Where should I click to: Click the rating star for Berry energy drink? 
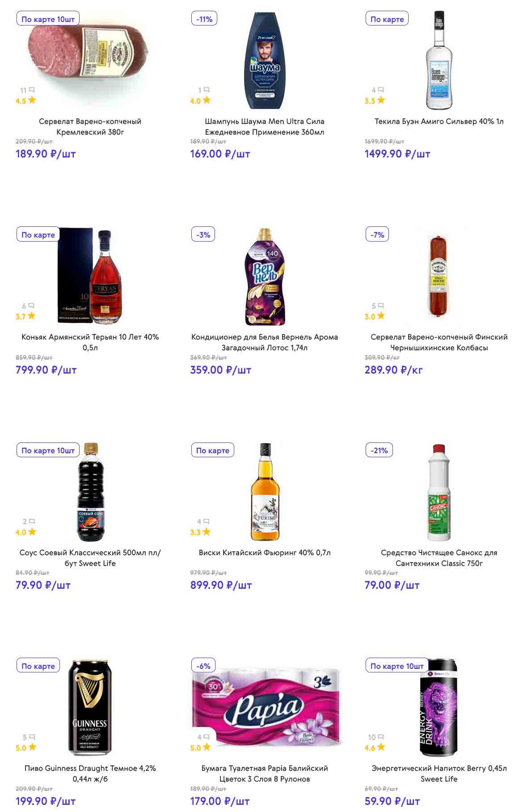point(381,747)
